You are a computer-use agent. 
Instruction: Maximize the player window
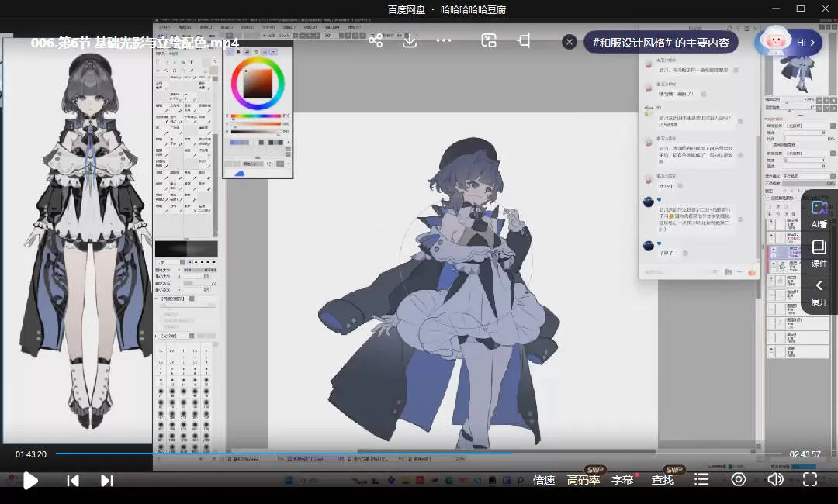801,9
